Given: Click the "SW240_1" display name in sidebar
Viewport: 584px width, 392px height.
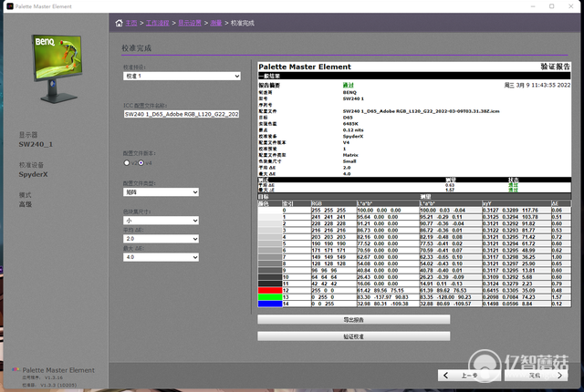Looking at the screenshot, I should [36, 144].
